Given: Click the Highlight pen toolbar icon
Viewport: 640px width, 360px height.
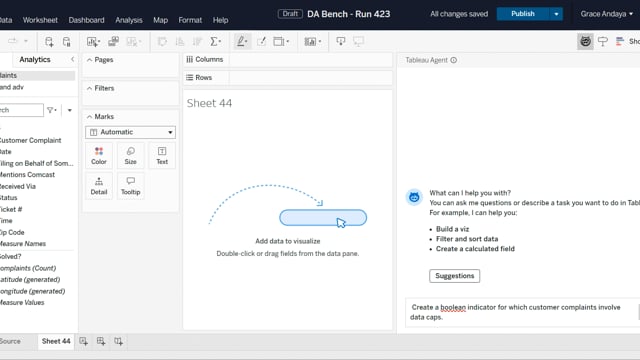Looking at the screenshot, I should (x=242, y=41).
